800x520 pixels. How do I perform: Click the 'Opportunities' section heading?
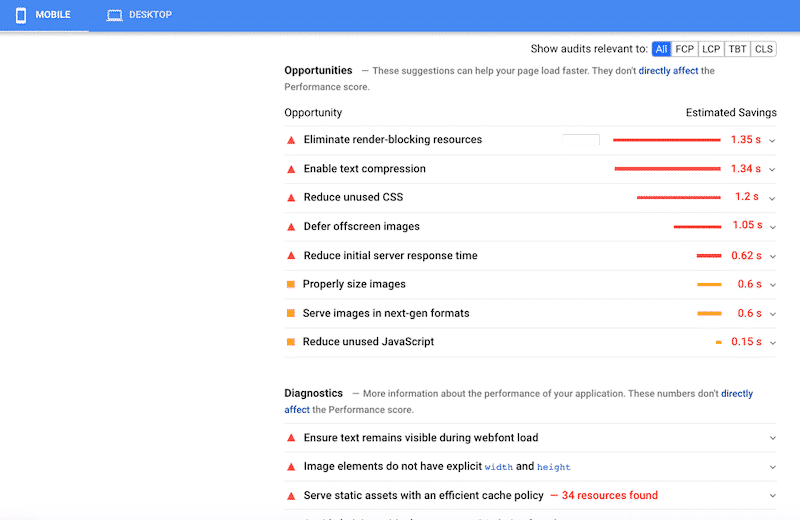pyautogui.click(x=318, y=70)
